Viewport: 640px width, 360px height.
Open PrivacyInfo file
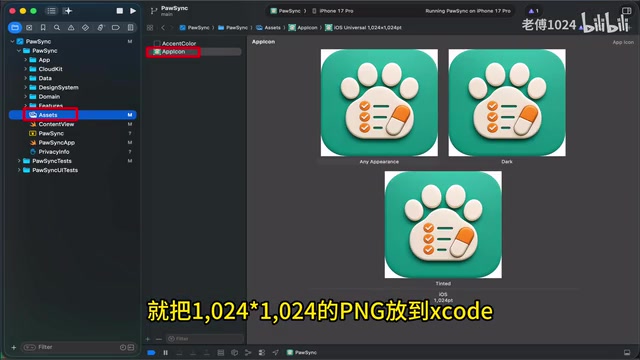pyautogui.click(x=54, y=152)
